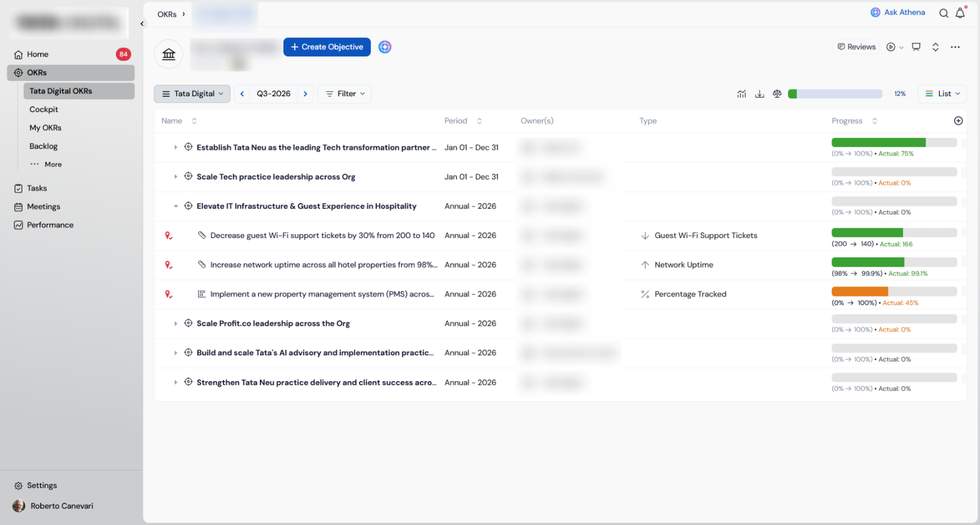
Task: Open the Reviews button
Action: click(x=856, y=47)
